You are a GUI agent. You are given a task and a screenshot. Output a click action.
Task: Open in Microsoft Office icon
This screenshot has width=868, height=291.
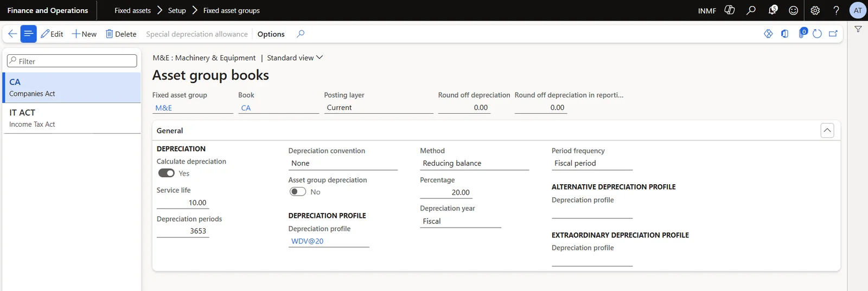(x=784, y=34)
